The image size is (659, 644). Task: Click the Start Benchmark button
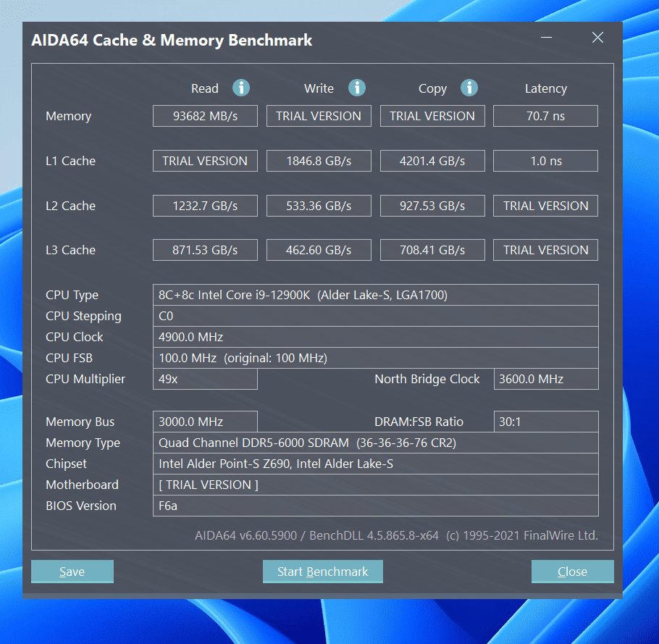point(323,572)
